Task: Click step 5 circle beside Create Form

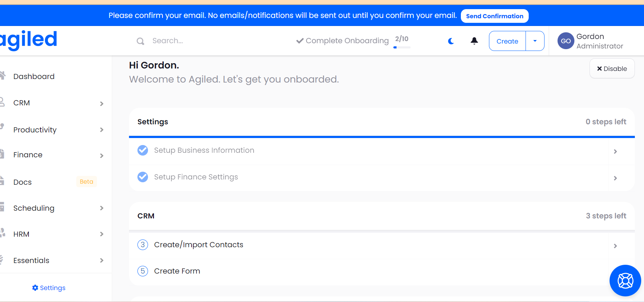Action: coord(143,271)
